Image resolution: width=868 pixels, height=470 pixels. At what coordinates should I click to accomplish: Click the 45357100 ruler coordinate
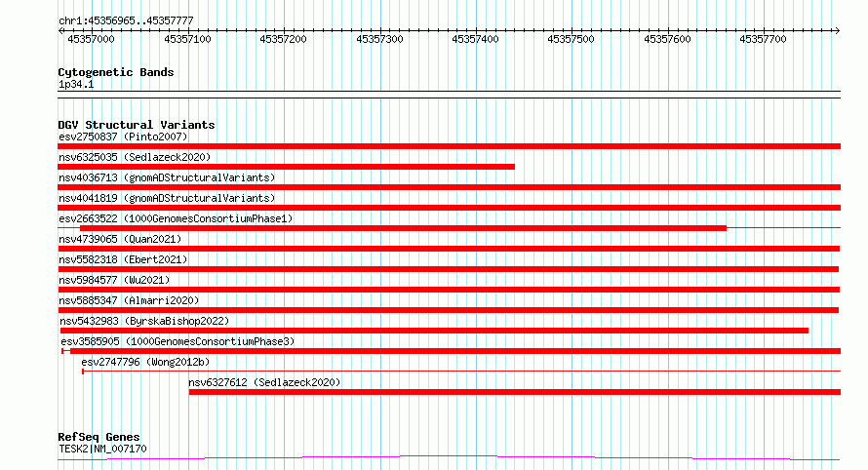[x=187, y=39]
